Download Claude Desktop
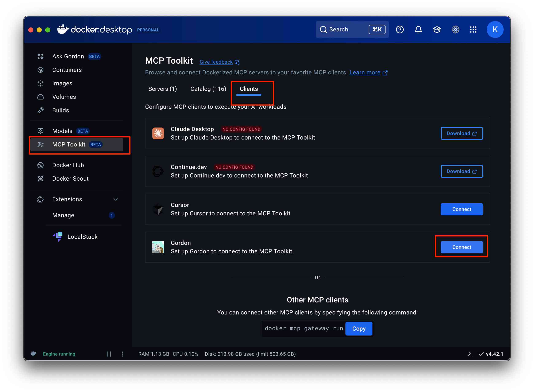Viewport: 534px width, 392px height. coord(461,133)
